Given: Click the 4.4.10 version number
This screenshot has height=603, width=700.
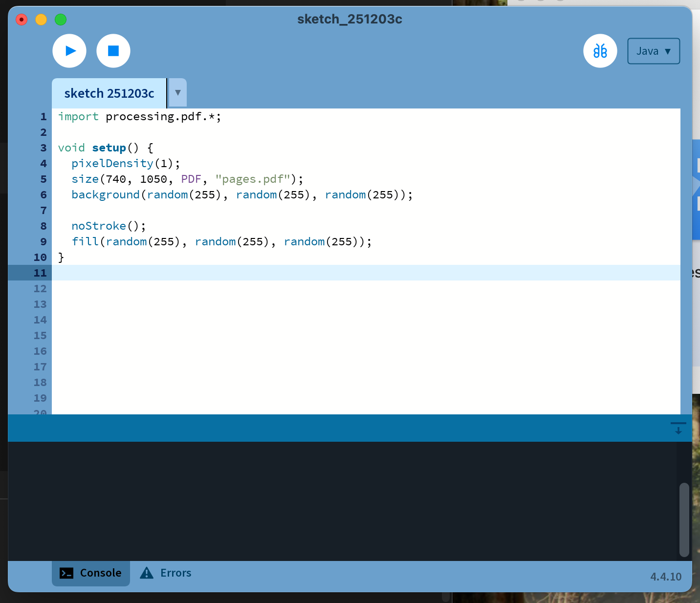Looking at the screenshot, I should click(x=665, y=577).
